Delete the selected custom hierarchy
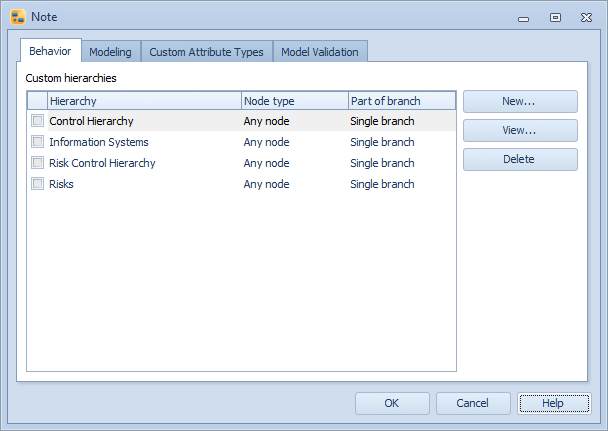The image size is (608, 431). tap(519, 160)
